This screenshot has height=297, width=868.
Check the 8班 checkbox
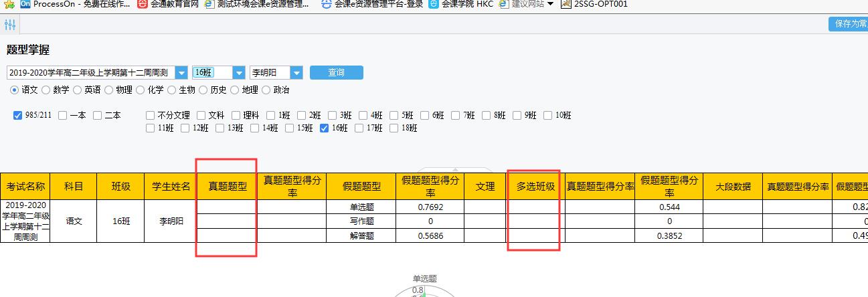coord(486,115)
